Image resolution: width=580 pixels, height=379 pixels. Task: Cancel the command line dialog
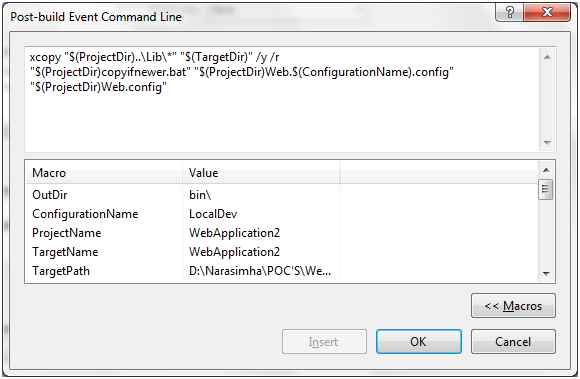click(x=513, y=342)
